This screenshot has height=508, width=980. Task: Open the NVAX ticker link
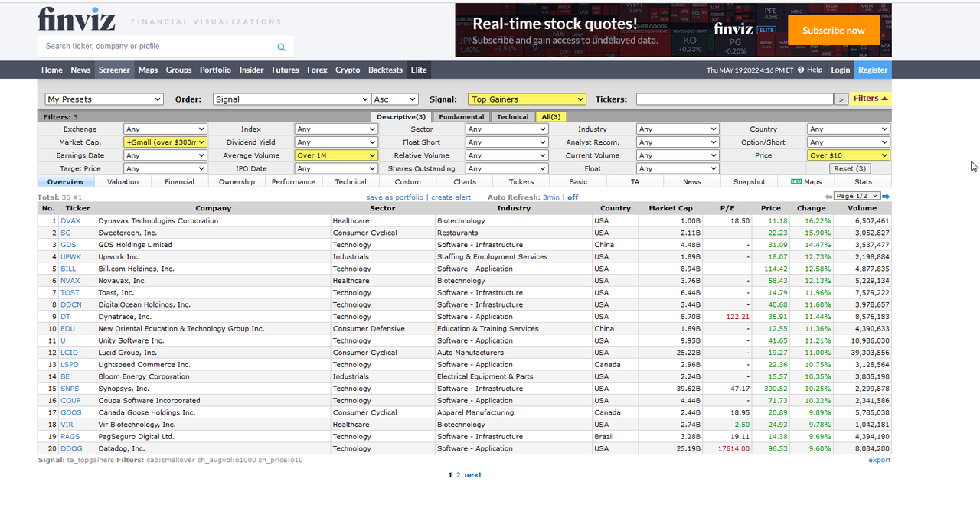[x=70, y=281]
